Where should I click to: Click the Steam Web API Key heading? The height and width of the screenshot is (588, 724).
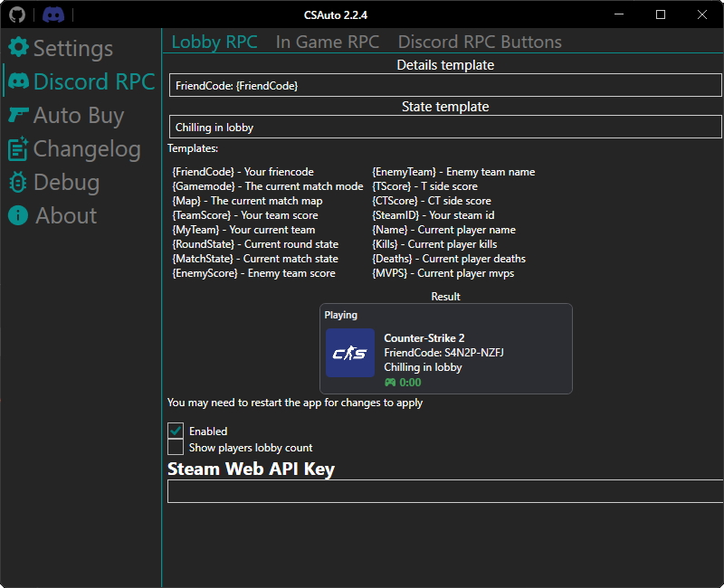pyautogui.click(x=251, y=469)
